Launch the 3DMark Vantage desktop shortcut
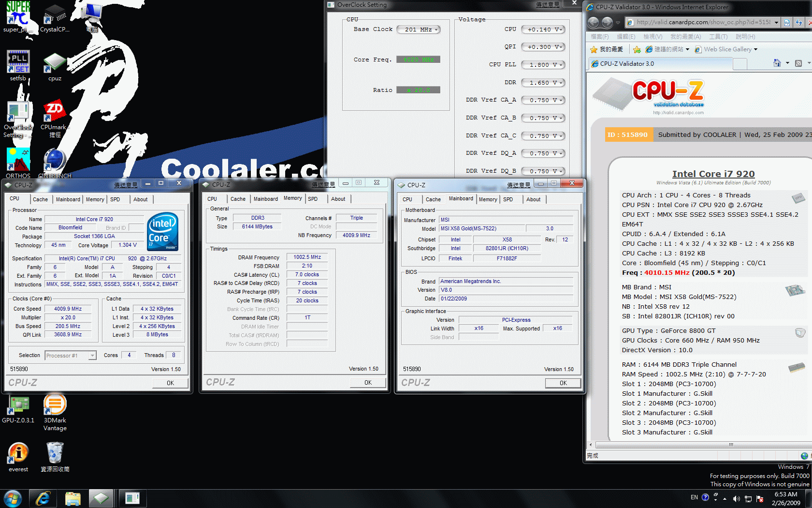This screenshot has width=812, height=508. pos(55,413)
